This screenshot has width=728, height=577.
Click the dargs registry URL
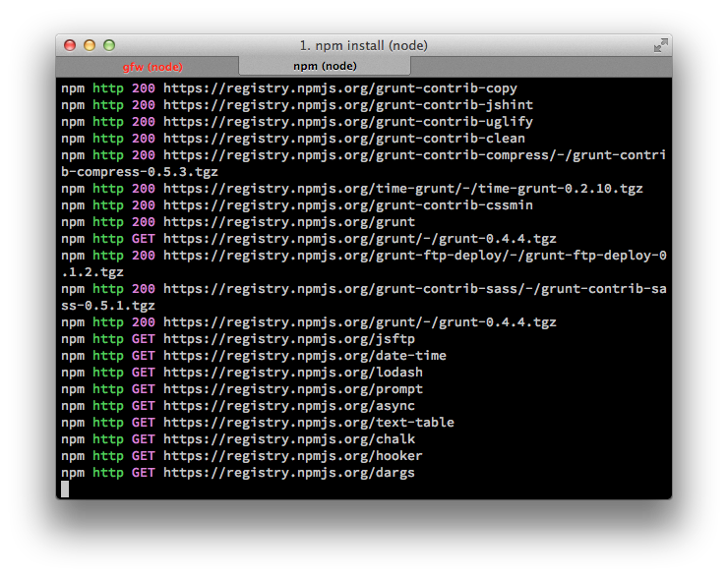pyautogui.click(x=288, y=473)
